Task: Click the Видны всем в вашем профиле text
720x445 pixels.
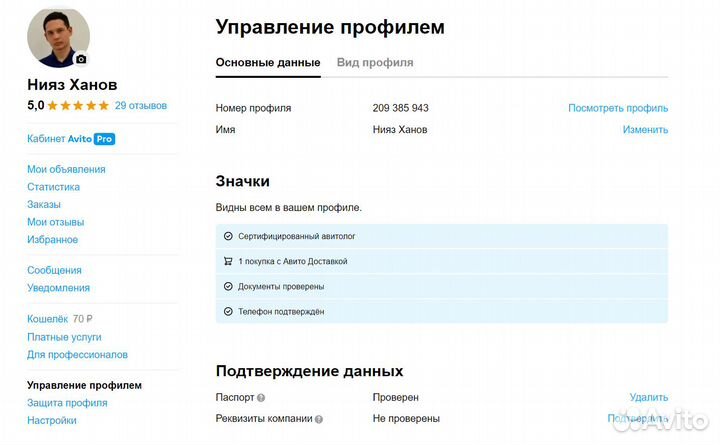Action: tap(289, 208)
